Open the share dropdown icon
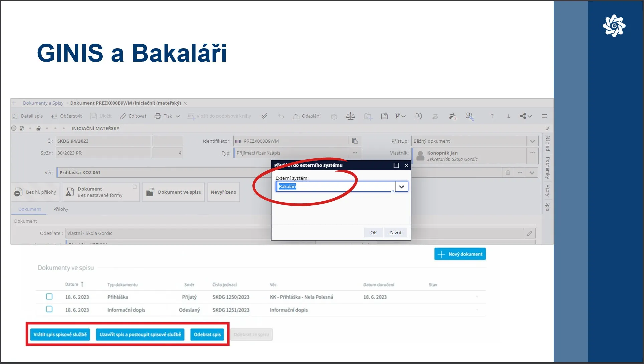Screen dimensions: 644x364 coord(525,116)
